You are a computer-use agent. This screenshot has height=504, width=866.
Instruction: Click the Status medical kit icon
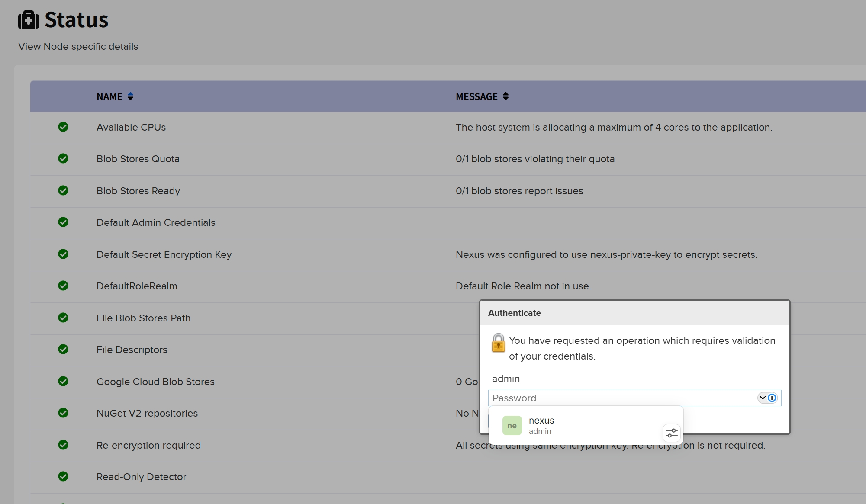coord(29,20)
